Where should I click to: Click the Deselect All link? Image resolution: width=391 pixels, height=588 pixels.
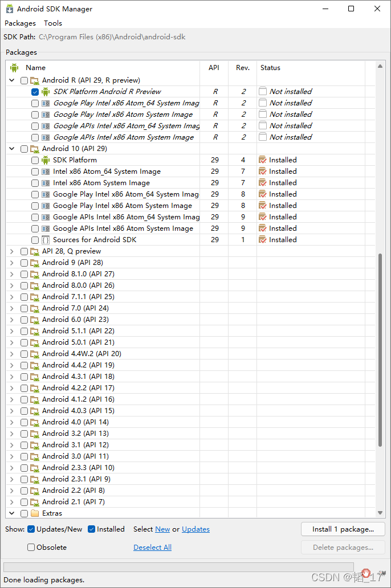[152, 547]
